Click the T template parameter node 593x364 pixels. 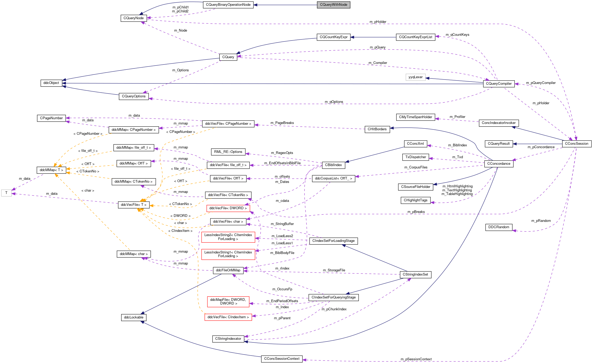(6, 193)
